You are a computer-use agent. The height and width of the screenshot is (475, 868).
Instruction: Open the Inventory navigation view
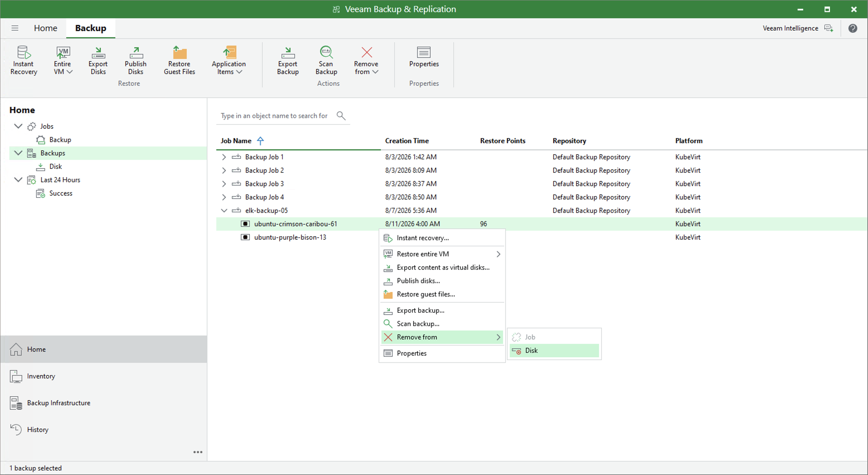104,376
